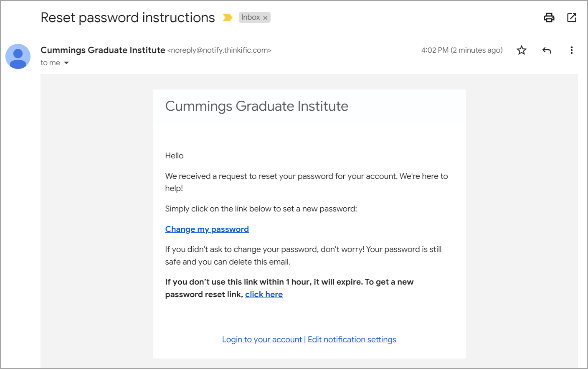Click the sender's profile avatar
This screenshot has height=369, width=588.
pyautogui.click(x=18, y=56)
